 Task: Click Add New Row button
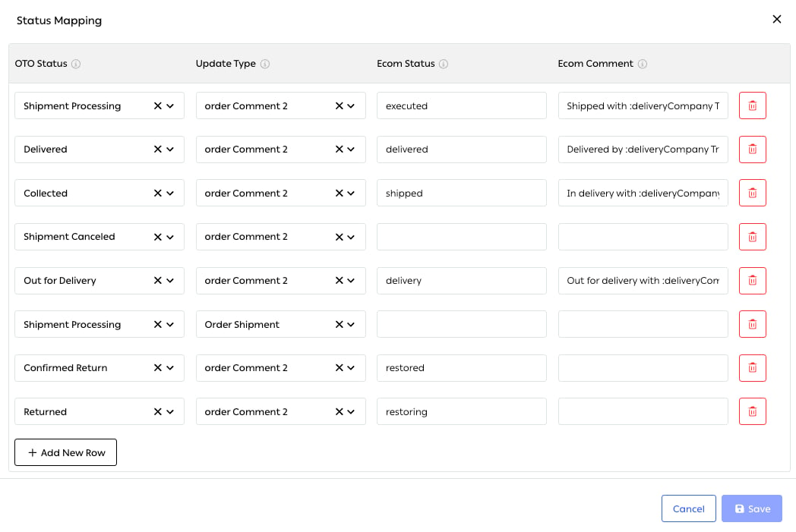(65, 452)
